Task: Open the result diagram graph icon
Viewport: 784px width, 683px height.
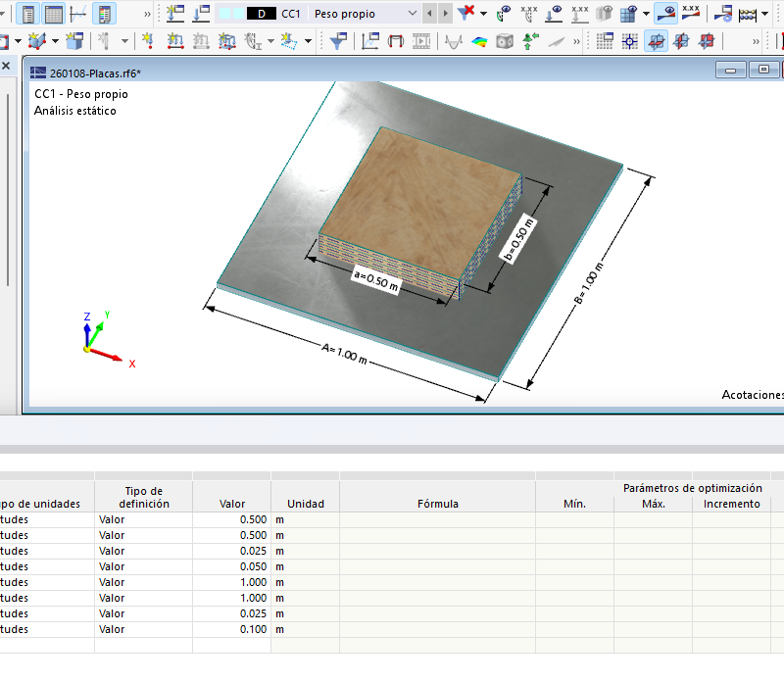Action: pyautogui.click(x=78, y=14)
